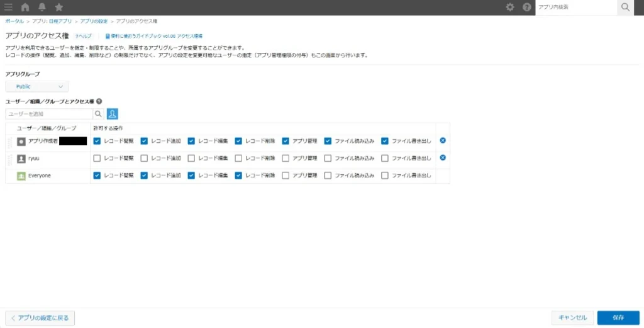Go to the home portal icon
644x328 pixels.
pos(25,7)
